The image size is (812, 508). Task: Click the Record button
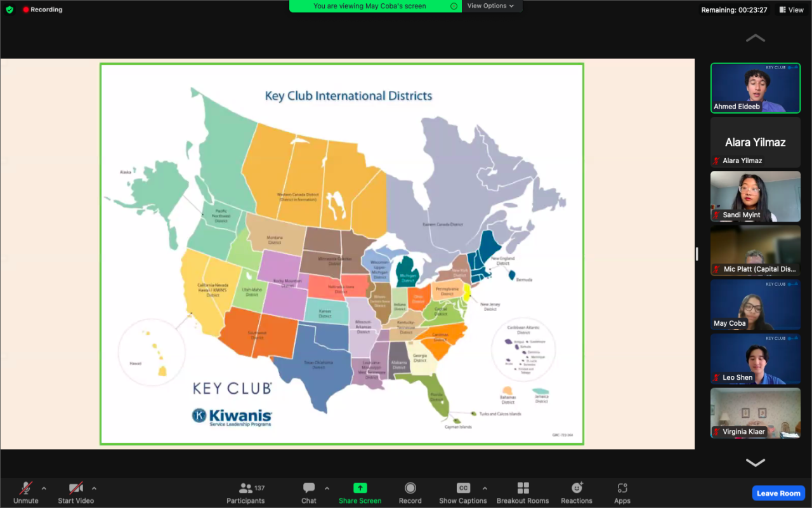410,493
